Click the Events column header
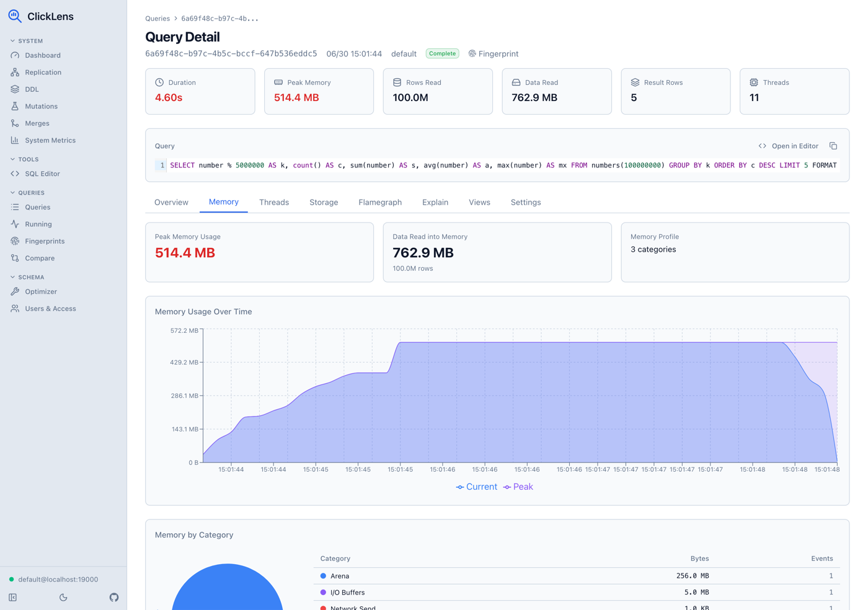Screen dimensions: 868x610 coord(822,559)
